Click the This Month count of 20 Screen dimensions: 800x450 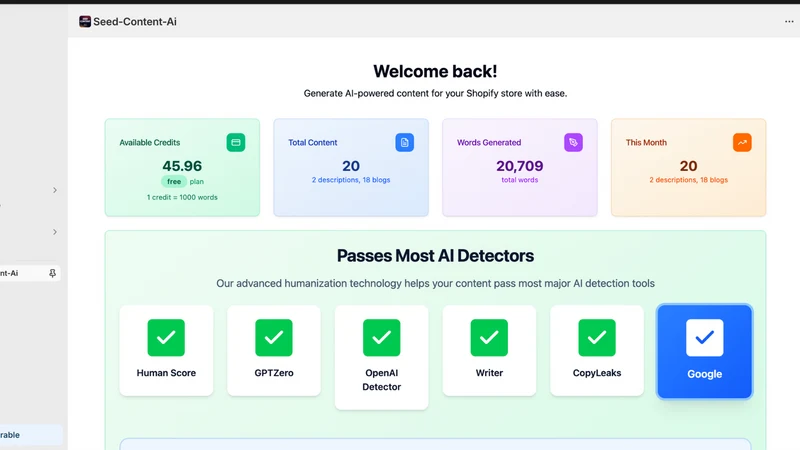tap(688, 166)
